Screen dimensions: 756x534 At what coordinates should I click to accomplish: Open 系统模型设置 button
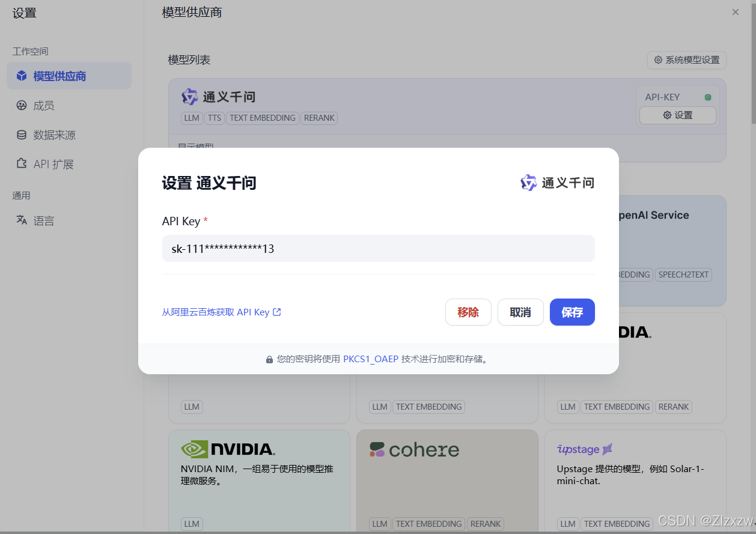point(687,60)
